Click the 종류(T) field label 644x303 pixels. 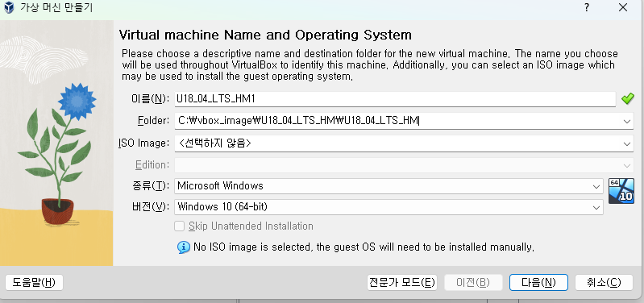tap(151, 186)
